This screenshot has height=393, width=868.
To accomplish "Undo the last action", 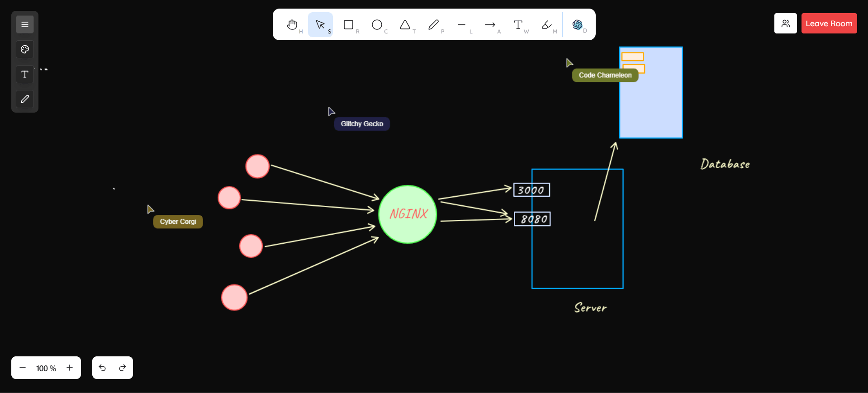I will pos(103,368).
